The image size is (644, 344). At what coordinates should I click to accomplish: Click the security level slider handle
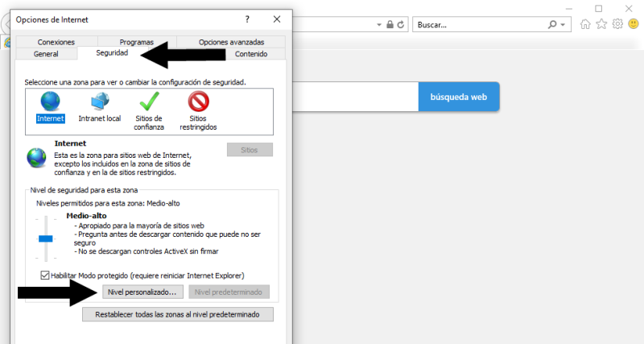tap(46, 238)
